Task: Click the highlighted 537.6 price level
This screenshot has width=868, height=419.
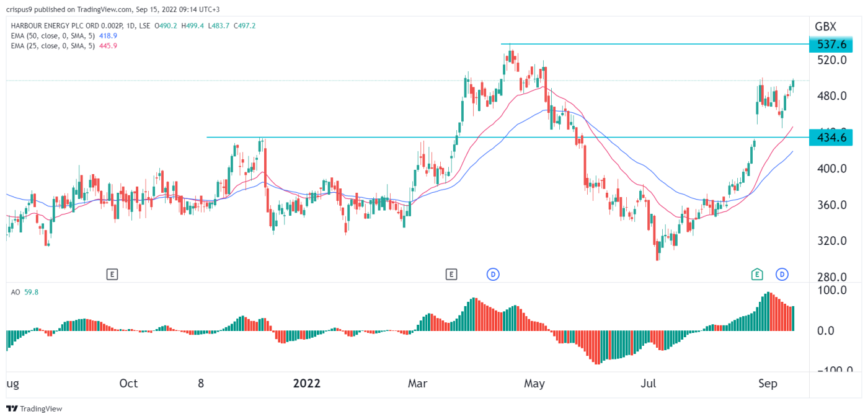Action: coord(831,44)
